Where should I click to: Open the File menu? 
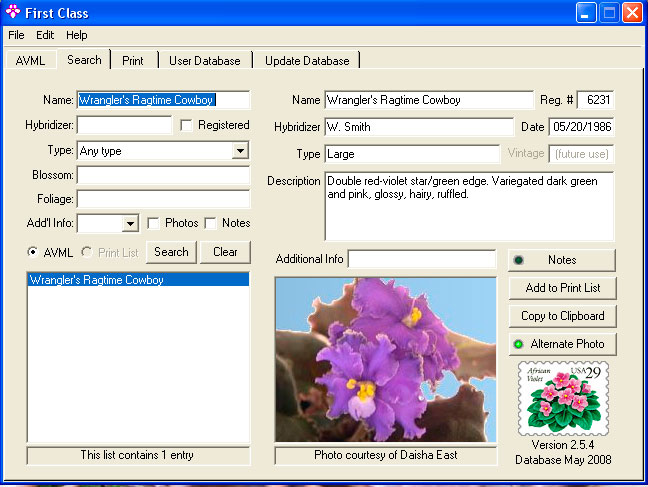click(16, 35)
